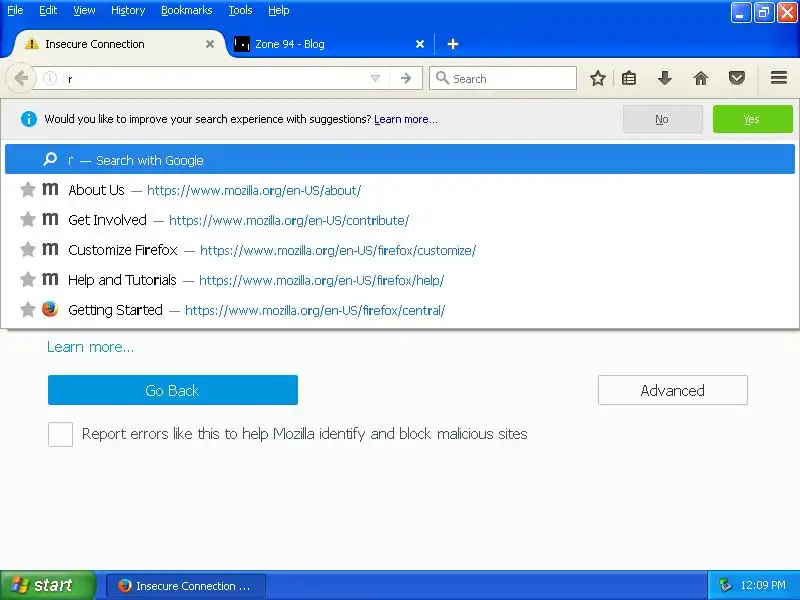
Task: Click the Firefox icon beside Getting Started
Action: [x=50, y=309]
